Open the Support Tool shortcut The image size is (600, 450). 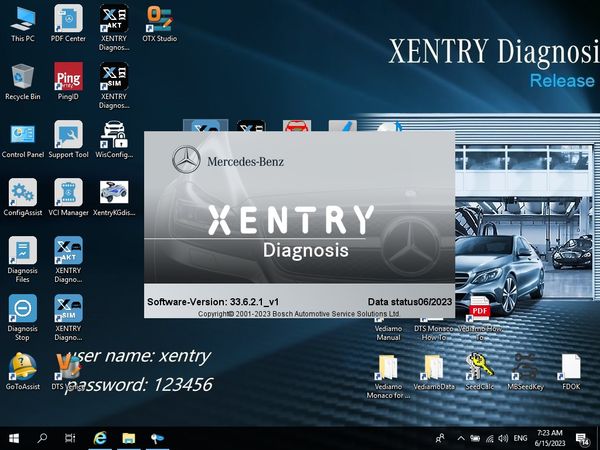coord(68,140)
